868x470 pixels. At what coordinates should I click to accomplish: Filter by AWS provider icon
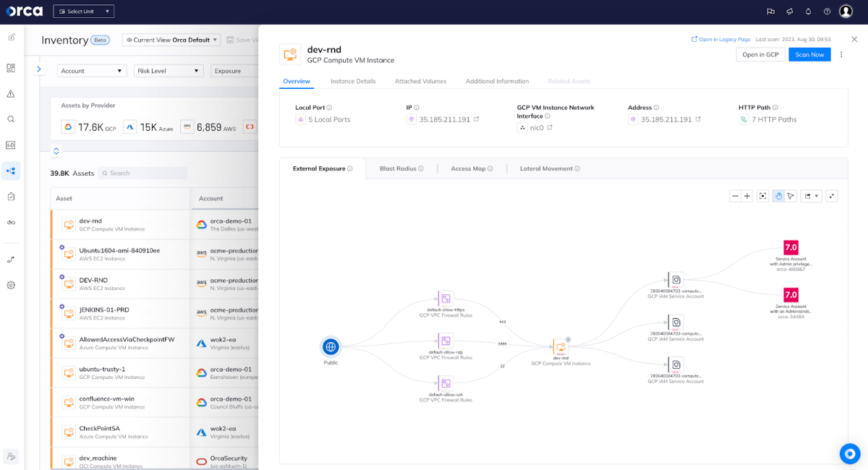[187, 127]
